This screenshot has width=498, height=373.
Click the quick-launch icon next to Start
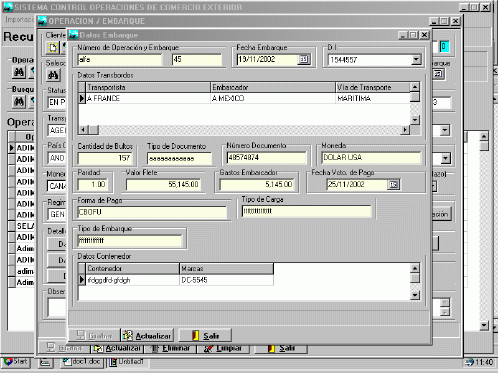45,362
